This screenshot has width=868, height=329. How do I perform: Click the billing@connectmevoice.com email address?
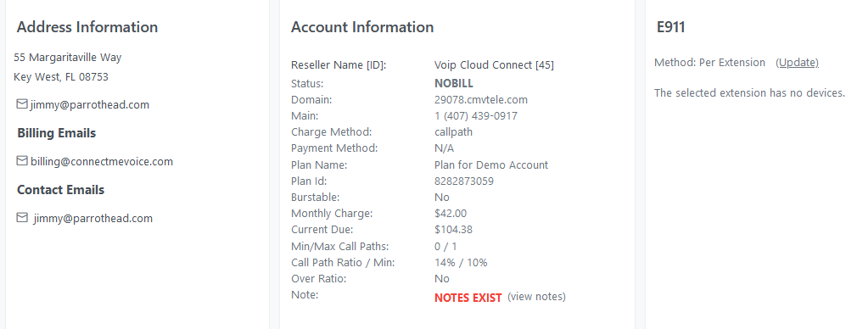tap(102, 161)
